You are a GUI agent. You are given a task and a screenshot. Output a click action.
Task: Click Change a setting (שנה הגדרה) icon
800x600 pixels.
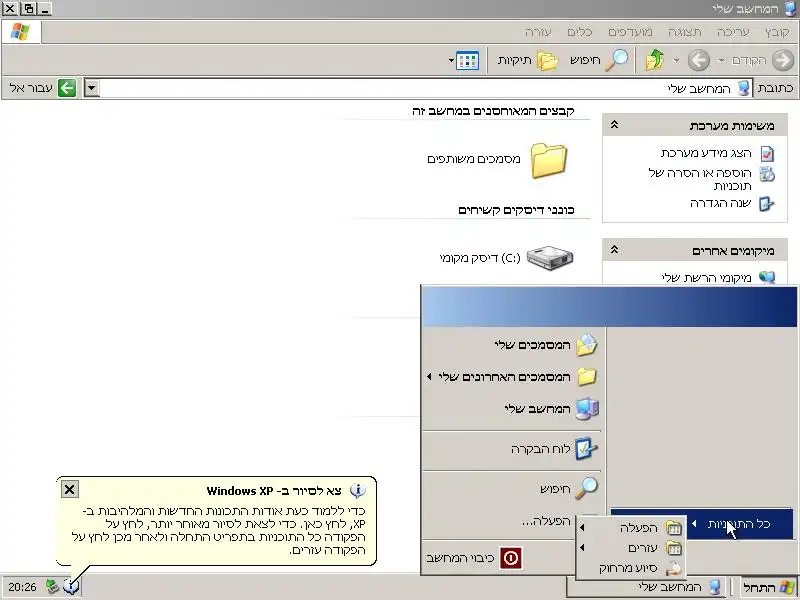[766, 204]
